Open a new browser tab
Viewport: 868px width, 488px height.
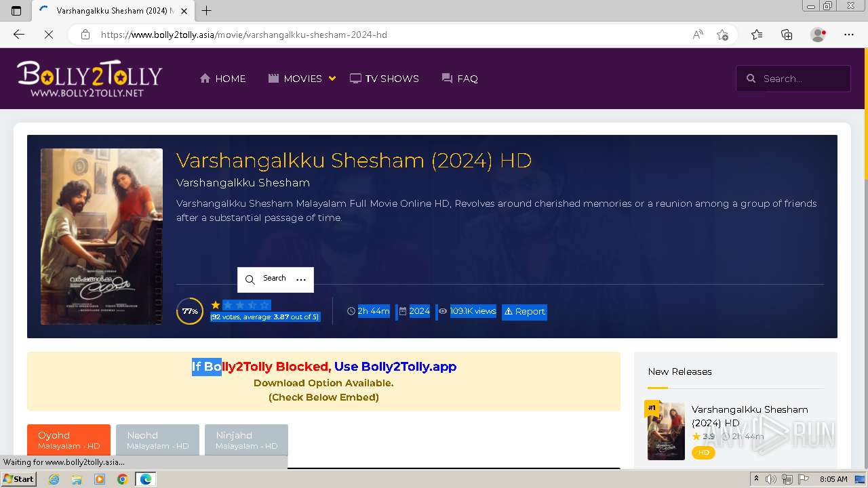[207, 10]
